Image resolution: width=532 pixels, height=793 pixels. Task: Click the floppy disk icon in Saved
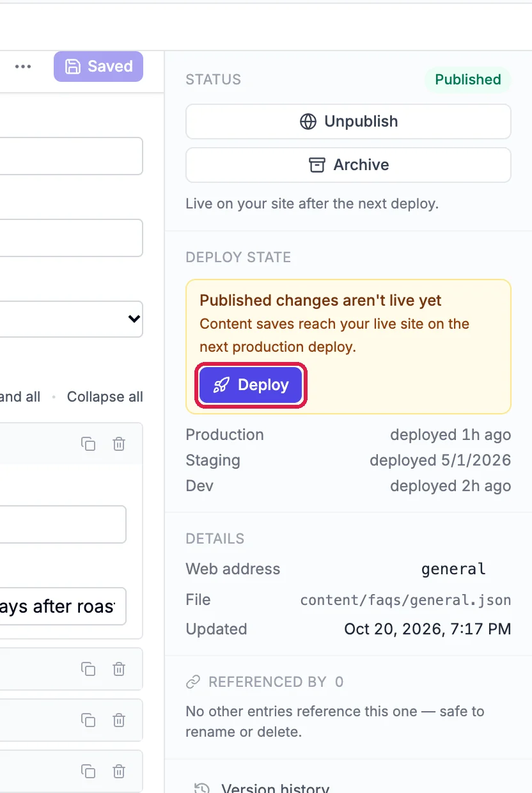coord(74,67)
